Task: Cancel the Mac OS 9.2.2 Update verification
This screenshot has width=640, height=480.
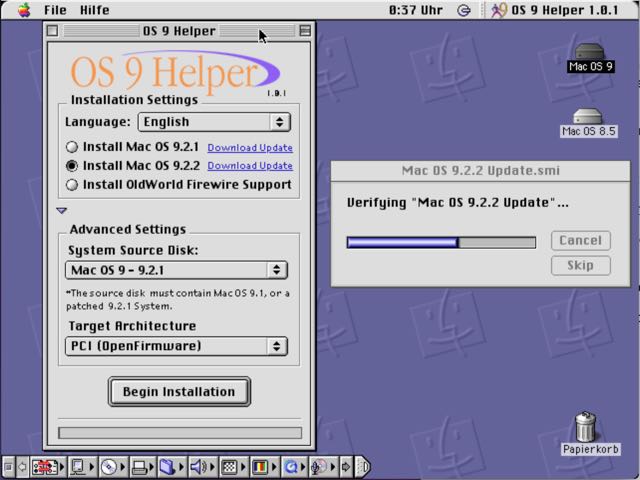Action: coord(580,240)
